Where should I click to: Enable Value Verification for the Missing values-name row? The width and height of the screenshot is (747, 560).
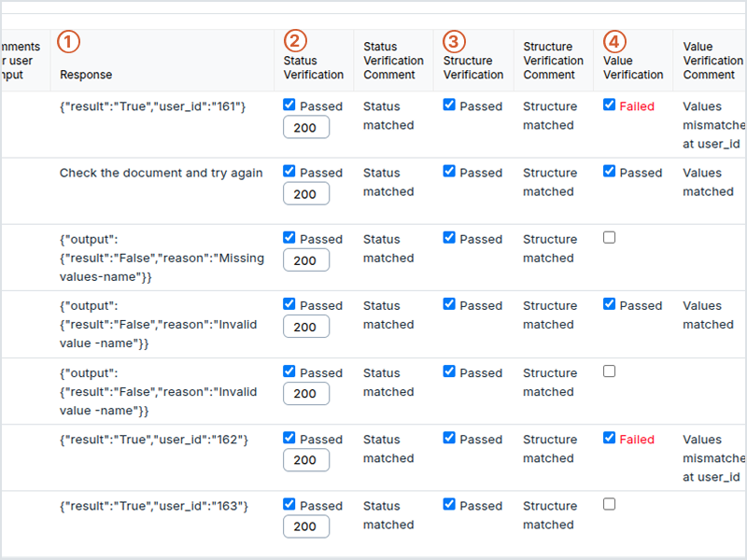(x=609, y=237)
